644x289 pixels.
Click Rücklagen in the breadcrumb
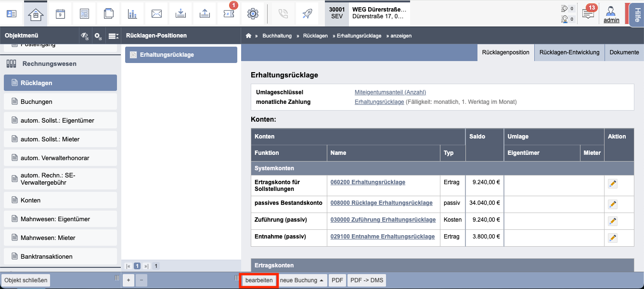click(x=315, y=36)
